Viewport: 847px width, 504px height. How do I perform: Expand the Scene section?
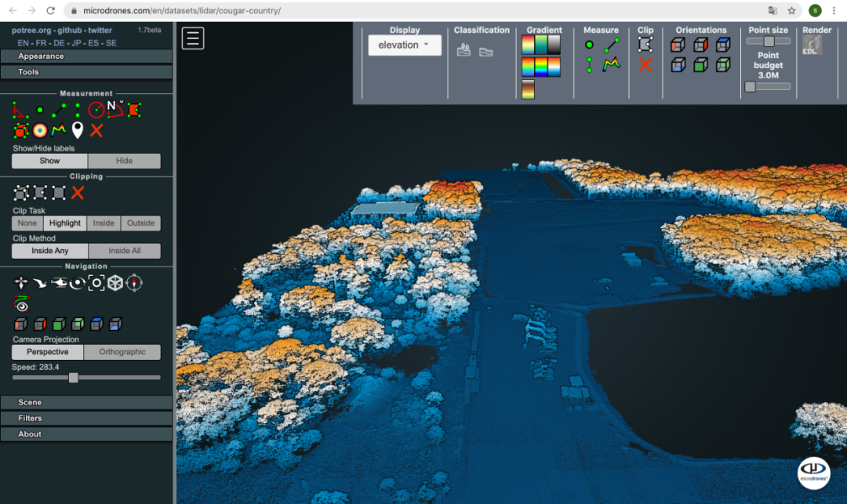click(x=86, y=402)
